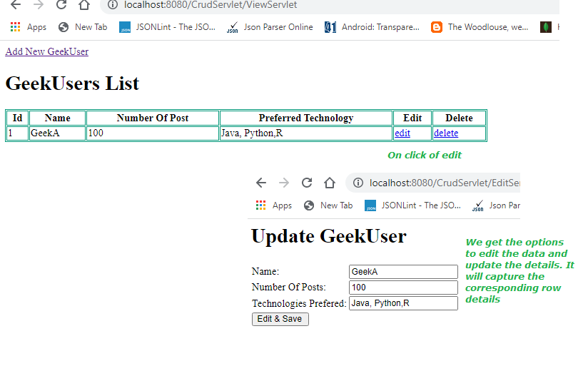Click the GeekA name cell in table
Screen dimensions: 588x371
[x=57, y=133]
